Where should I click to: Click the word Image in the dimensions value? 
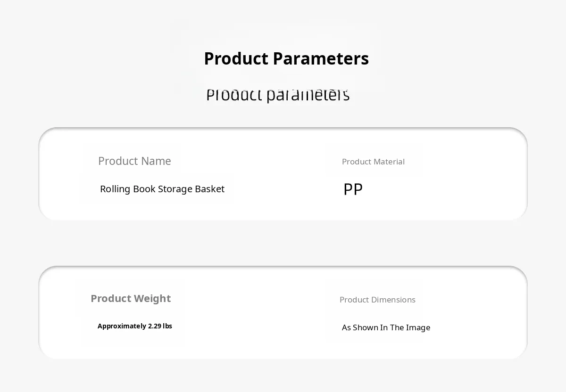pyautogui.click(x=418, y=327)
